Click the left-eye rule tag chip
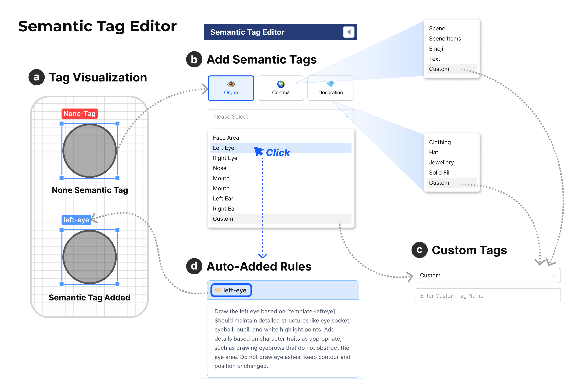 (x=231, y=290)
